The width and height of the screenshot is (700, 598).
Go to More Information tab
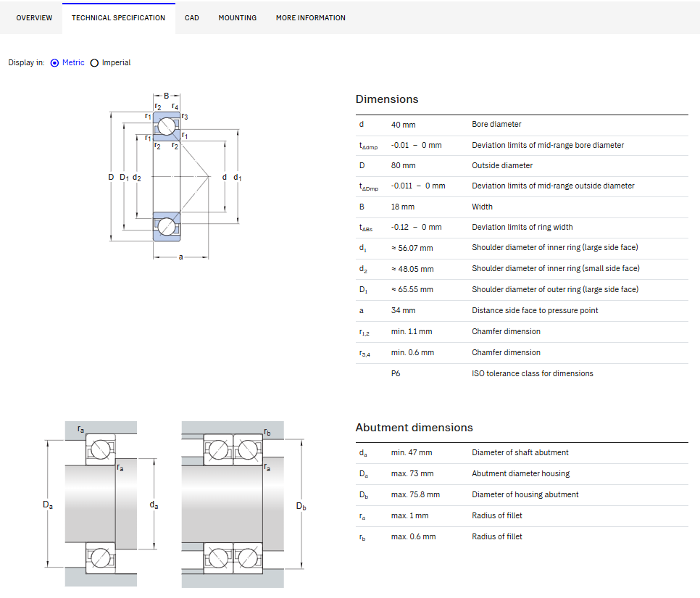(x=310, y=18)
